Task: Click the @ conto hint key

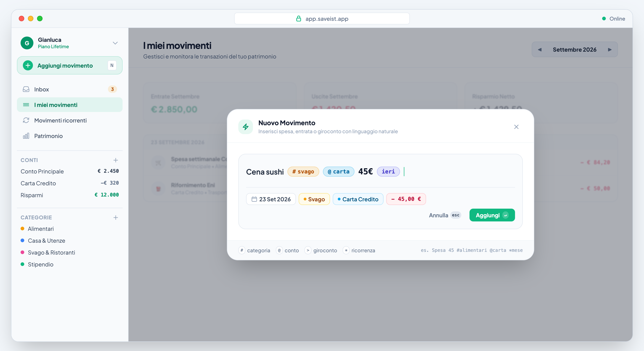Action: pyautogui.click(x=279, y=250)
